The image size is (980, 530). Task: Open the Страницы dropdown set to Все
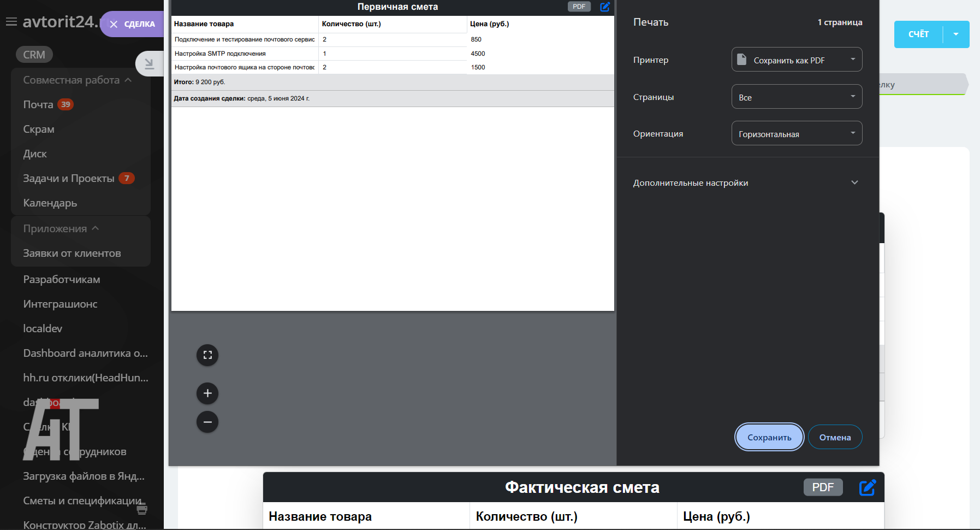797,97
